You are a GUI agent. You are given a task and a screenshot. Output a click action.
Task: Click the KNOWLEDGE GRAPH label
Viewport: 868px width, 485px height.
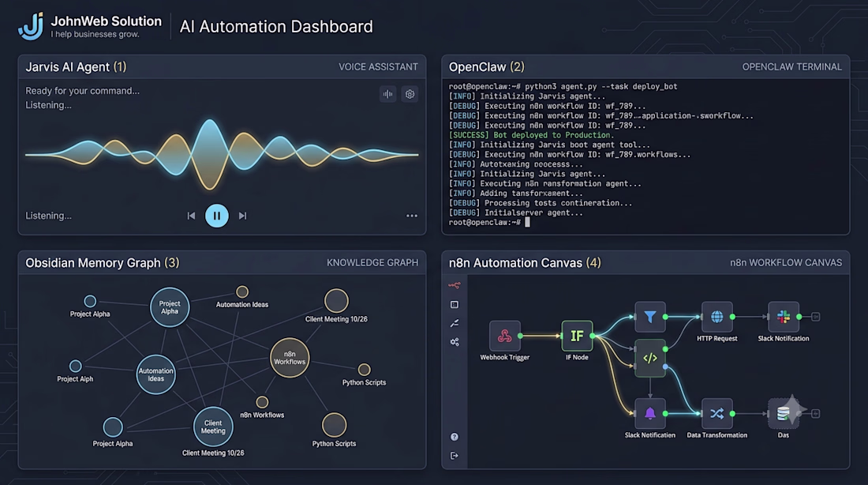click(x=372, y=263)
